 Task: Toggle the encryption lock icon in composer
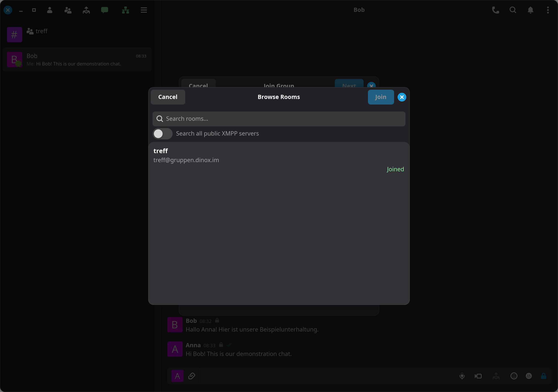(543, 376)
